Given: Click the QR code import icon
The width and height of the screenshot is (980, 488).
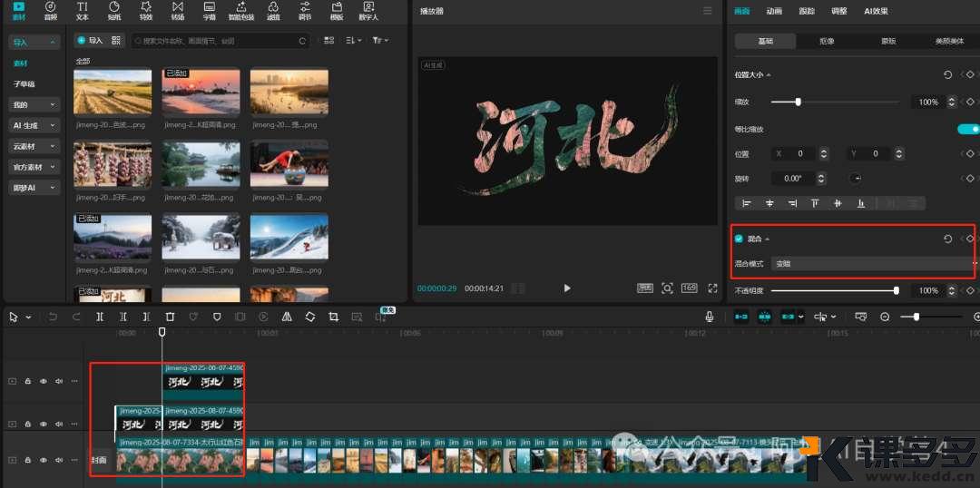Looking at the screenshot, I should [115, 40].
